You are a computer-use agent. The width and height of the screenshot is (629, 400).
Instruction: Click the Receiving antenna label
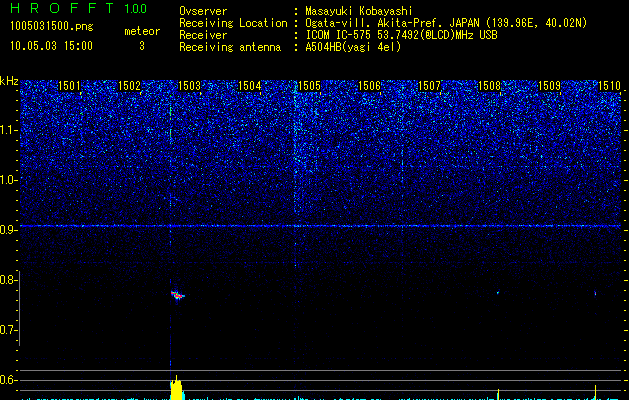pos(230,47)
